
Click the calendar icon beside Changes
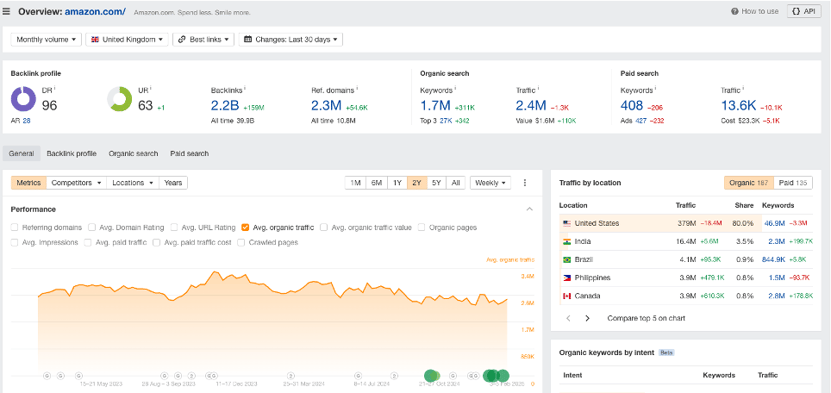[x=247, y=40]
